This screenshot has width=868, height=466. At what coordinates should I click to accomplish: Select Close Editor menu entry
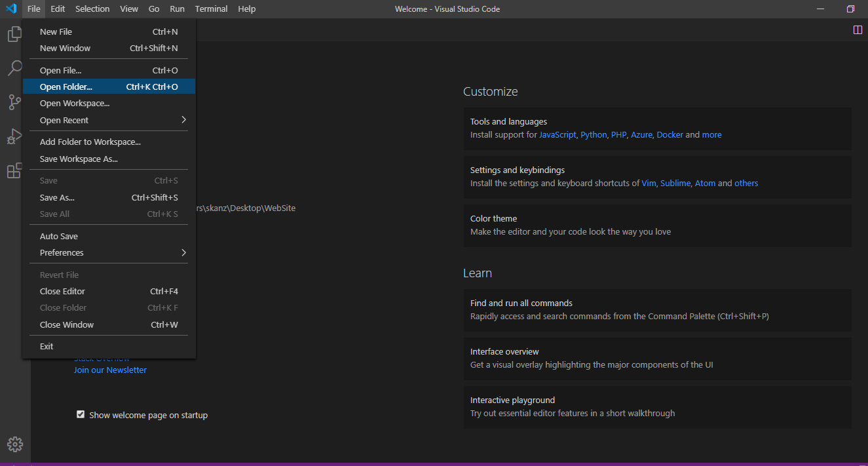[109, 291]
